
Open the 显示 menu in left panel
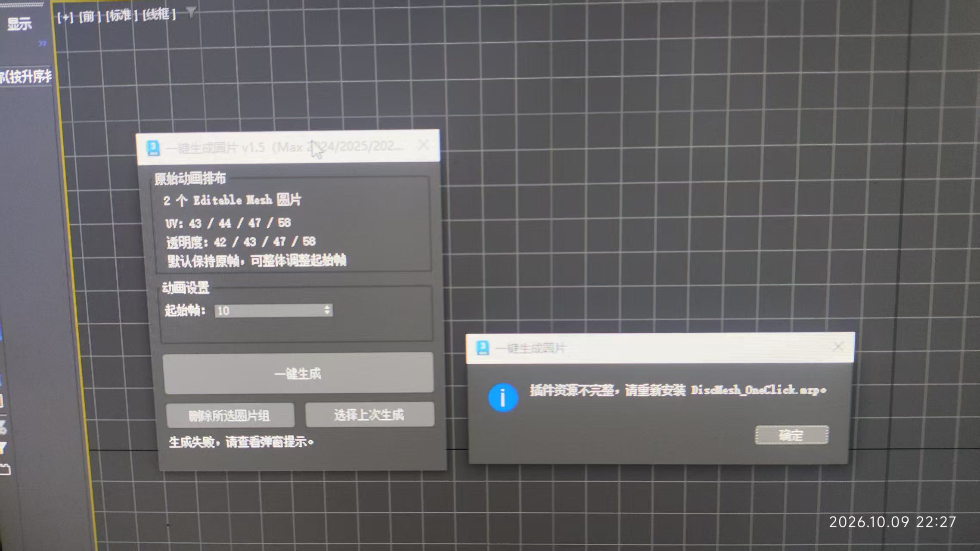pyautogui.click(x=19, y=24)
